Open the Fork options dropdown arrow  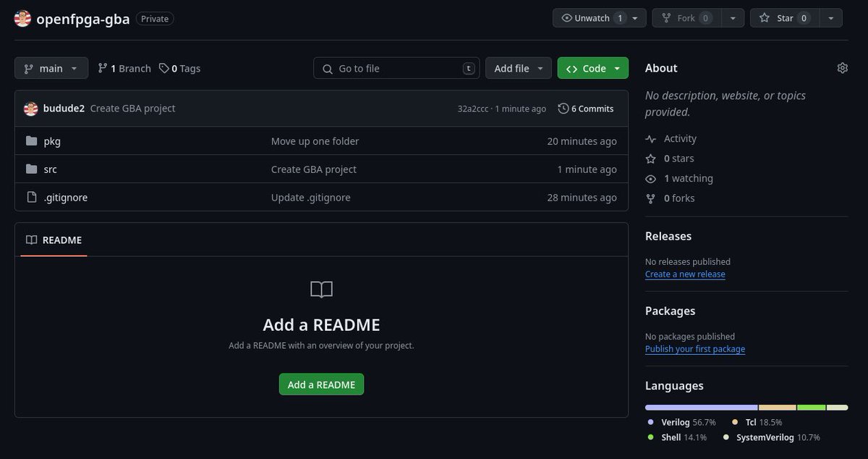pos(732,18)
